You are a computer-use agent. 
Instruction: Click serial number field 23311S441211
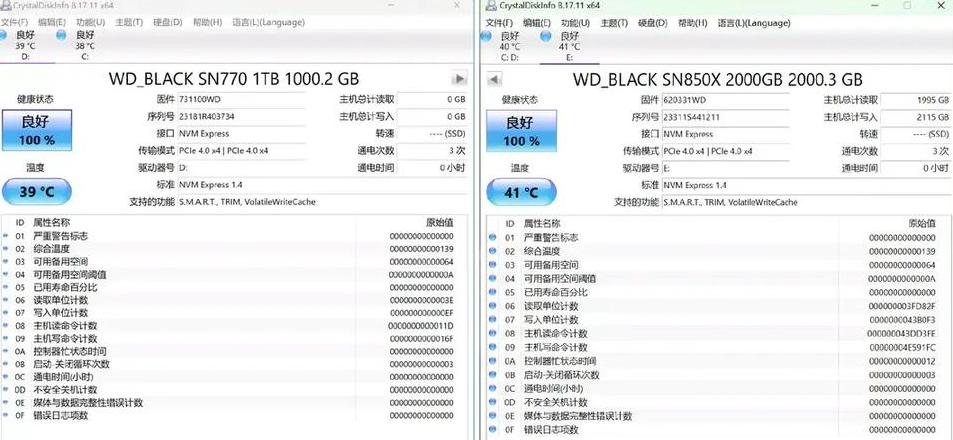726,117
